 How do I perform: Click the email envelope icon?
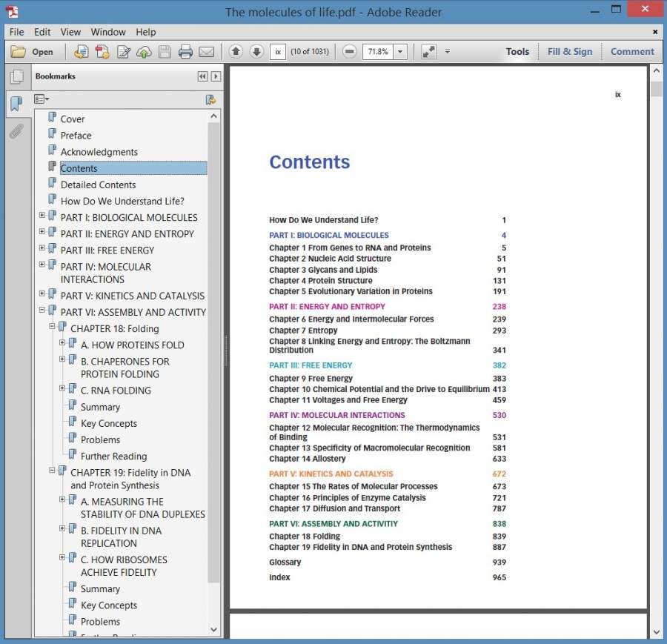[x=206, y=52]
